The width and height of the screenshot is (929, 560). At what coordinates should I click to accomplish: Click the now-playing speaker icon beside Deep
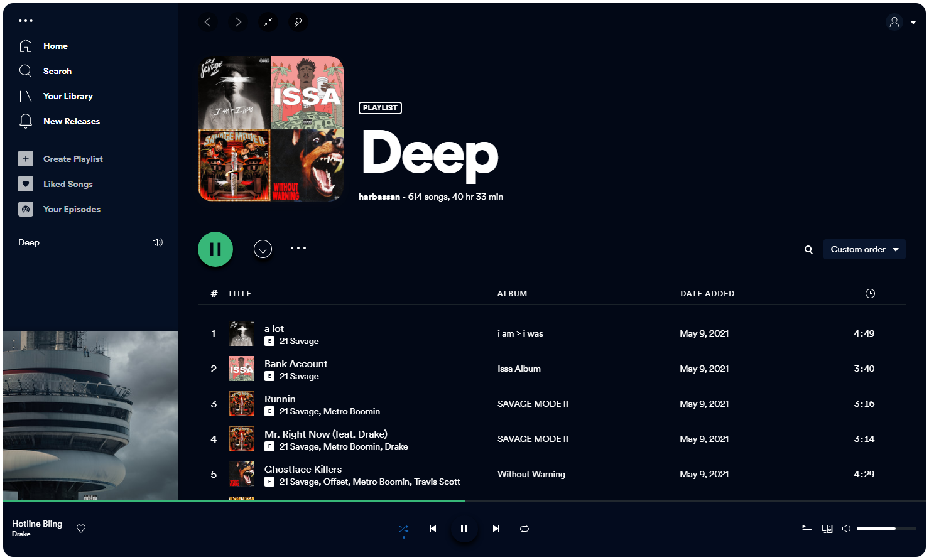(158, 242)
